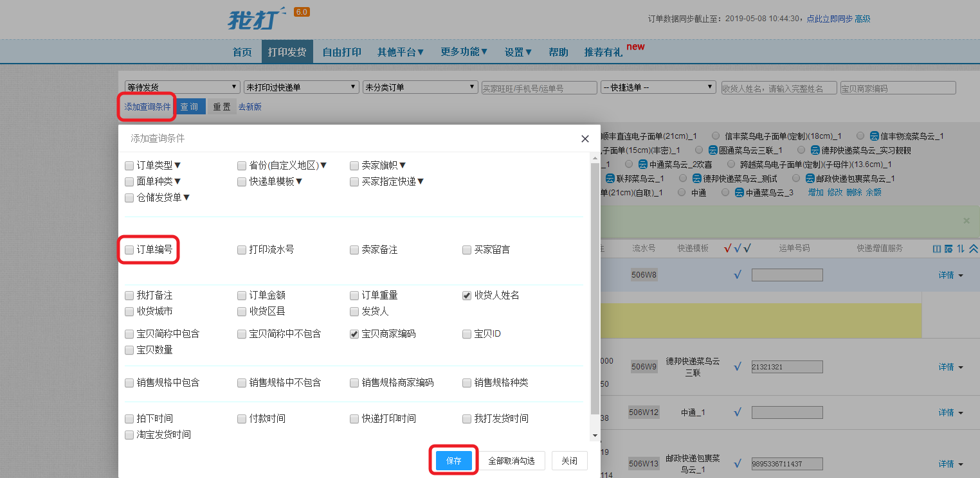This screenshot has width=980, height=478.
Task: Open the 设置 menu
Action: pyautogui.click(x=518, y=52)
